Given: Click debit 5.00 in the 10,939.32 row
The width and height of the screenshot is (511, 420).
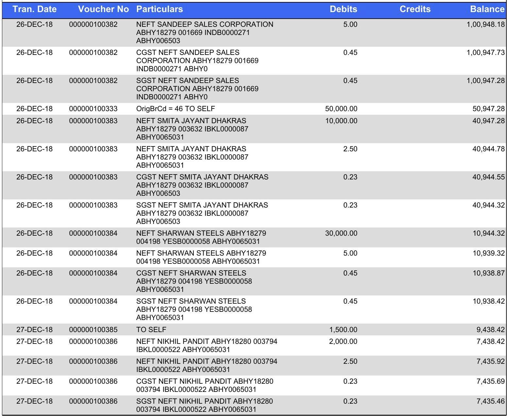Looking at the screenshot, I should click(x=350, y=253).
